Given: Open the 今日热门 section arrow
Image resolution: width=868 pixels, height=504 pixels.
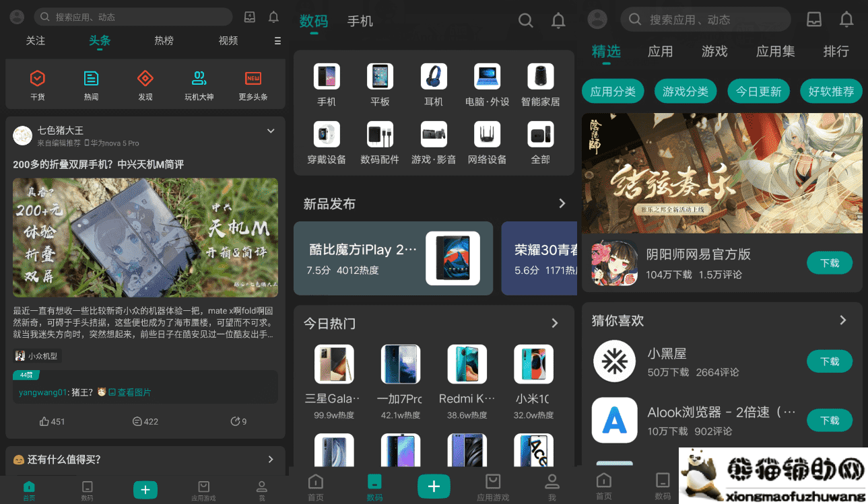Looking at the screenshot, I should [x=555, y=323].
